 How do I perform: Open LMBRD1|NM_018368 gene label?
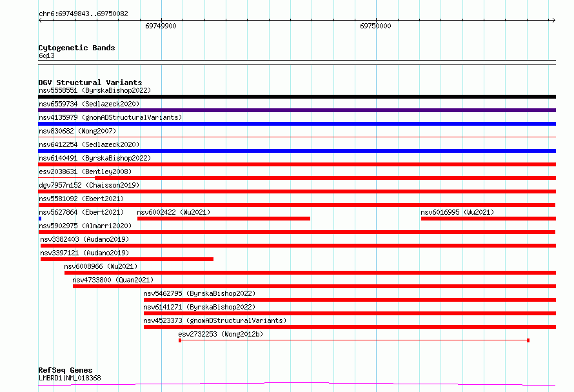pos(70,378)
